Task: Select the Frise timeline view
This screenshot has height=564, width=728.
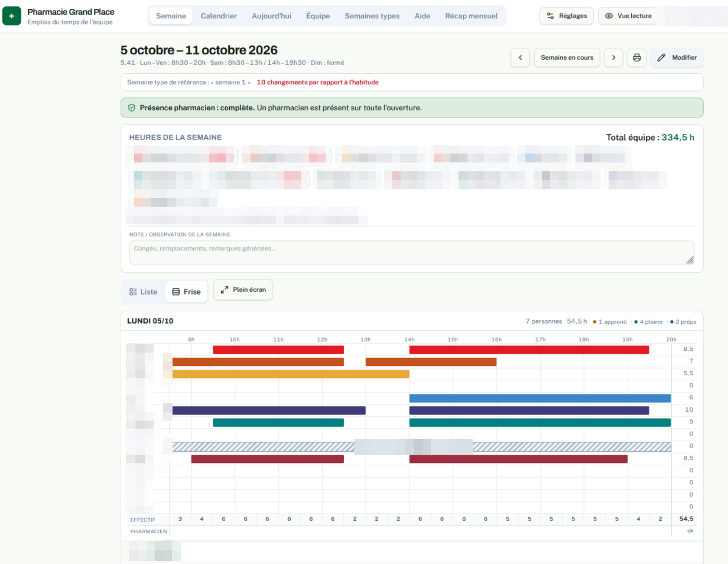Action: [186, 292]
